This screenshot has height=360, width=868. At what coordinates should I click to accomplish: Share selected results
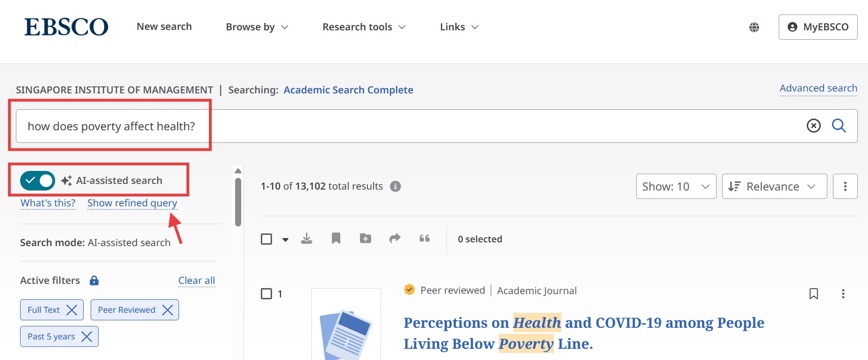(395, 239)
